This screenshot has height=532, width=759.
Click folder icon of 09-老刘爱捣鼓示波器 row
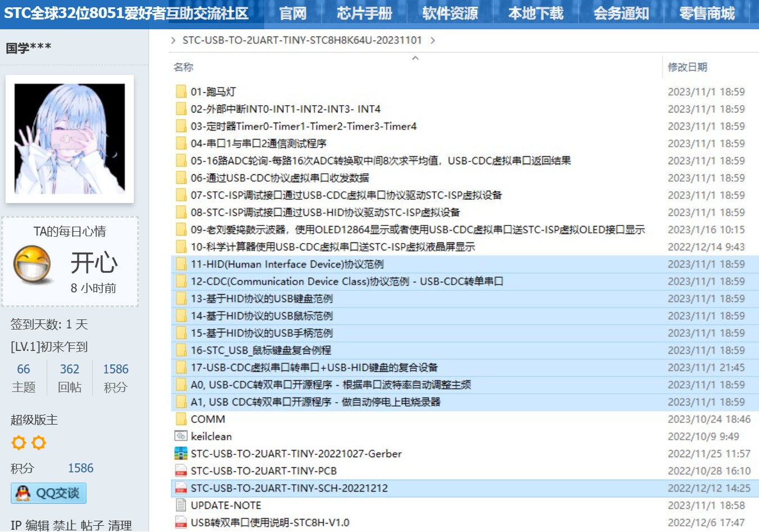pos(181,230)
